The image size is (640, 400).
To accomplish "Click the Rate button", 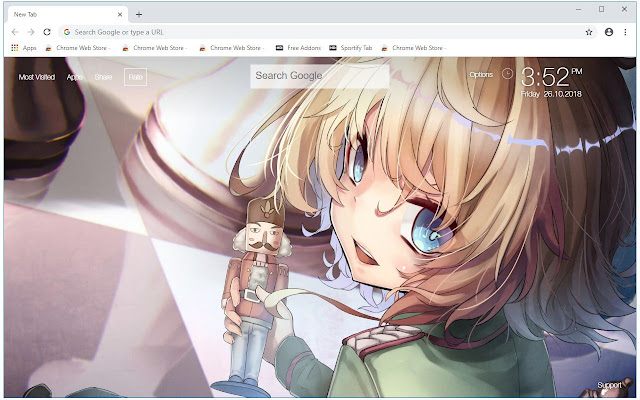I will (x=136, y=77).
